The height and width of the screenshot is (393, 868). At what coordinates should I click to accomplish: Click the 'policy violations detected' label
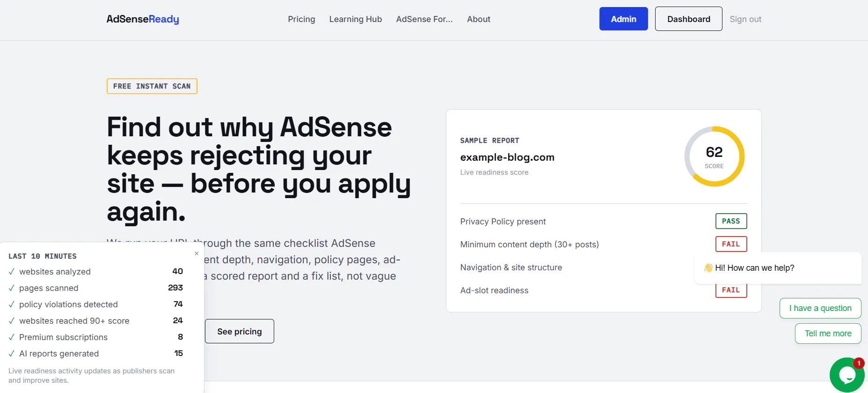(68, 304)
